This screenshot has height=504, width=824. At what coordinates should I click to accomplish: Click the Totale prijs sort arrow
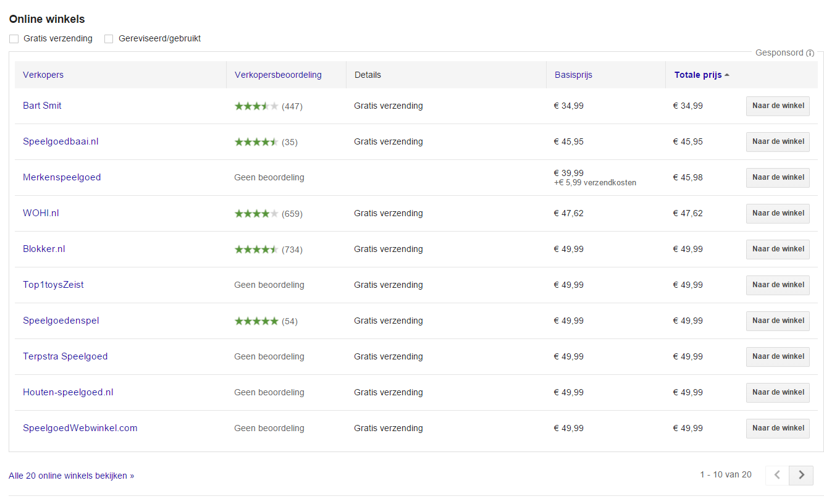coord(727,75)
